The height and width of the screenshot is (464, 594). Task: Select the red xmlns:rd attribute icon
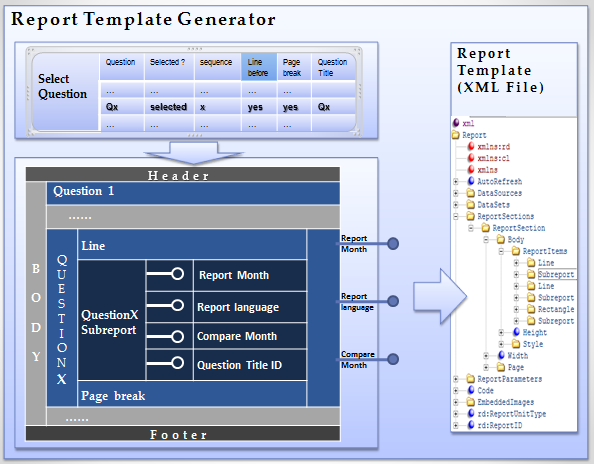(x=471, y=146)
